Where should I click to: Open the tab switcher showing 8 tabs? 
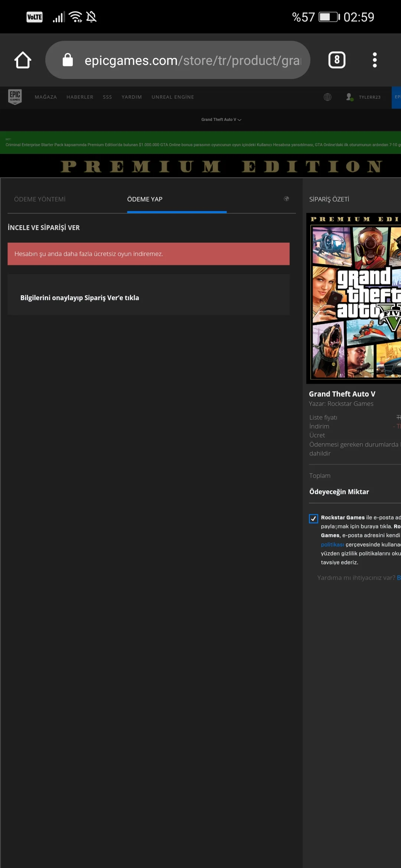pos(337,60)
